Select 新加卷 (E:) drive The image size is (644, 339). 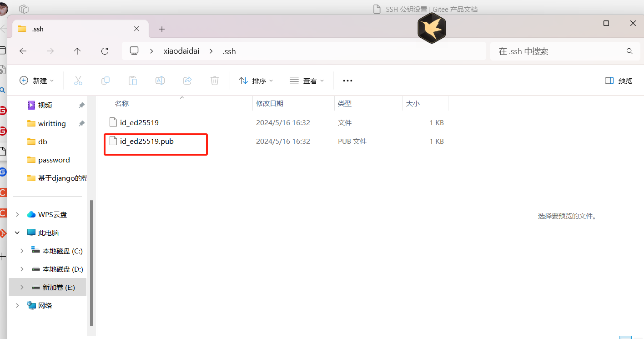tap(59, 287)
